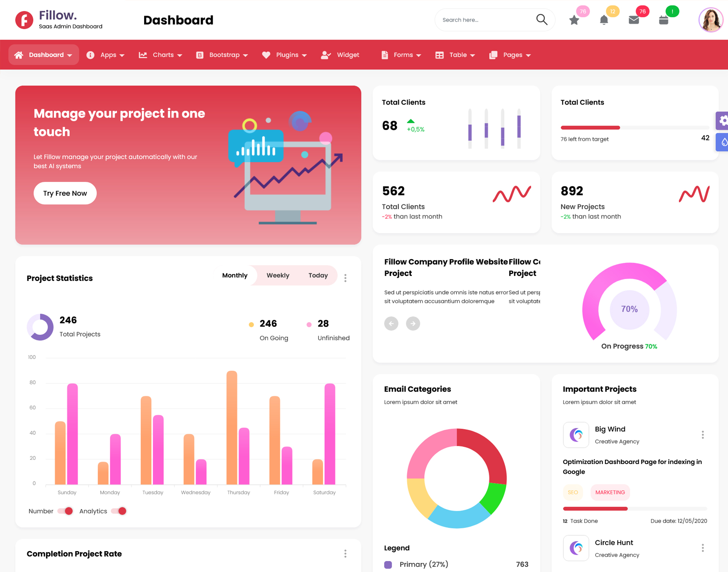Click the search magnifier icon

pyautogui.click(x=542, y=20)
